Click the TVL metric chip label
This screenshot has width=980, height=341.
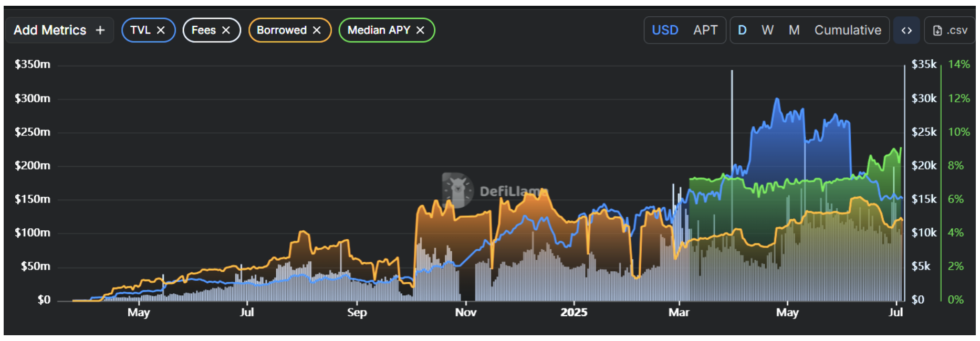point(140,30)
